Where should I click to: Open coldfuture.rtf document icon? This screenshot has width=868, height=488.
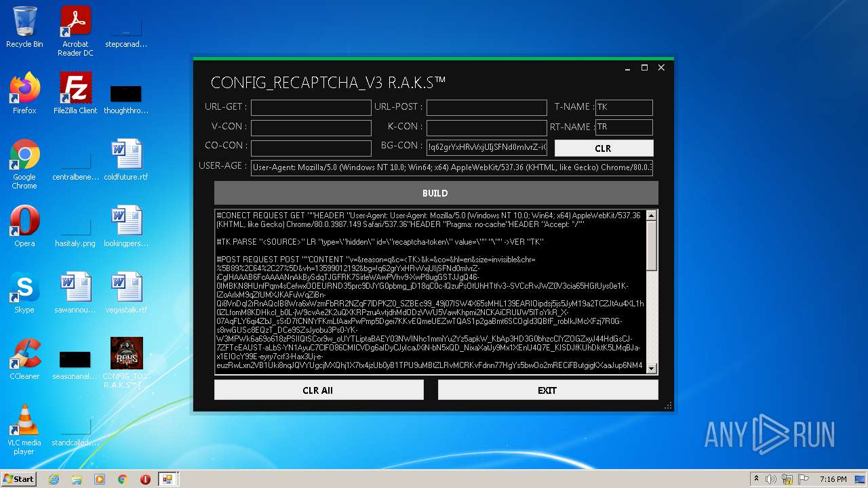126,160
